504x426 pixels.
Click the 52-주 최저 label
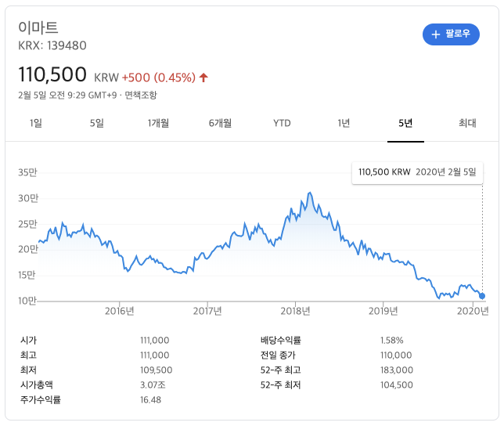point(281,384)
